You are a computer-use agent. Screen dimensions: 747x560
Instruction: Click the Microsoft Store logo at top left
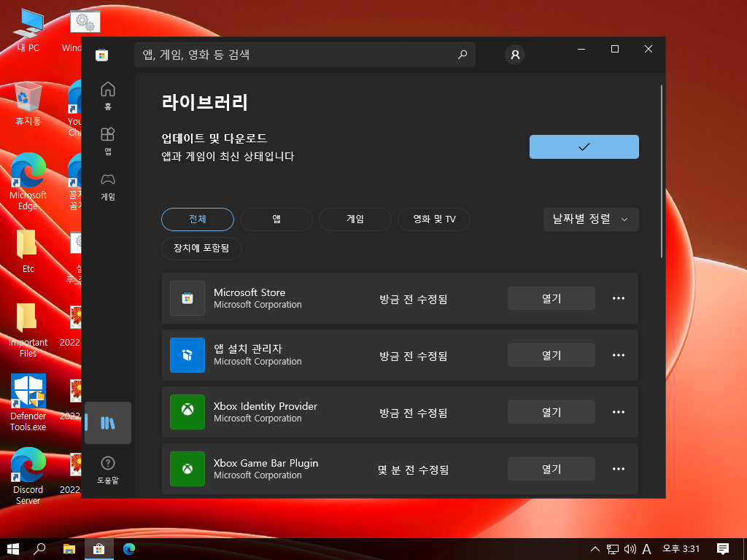pyautogui.click(x=101, y=55)
